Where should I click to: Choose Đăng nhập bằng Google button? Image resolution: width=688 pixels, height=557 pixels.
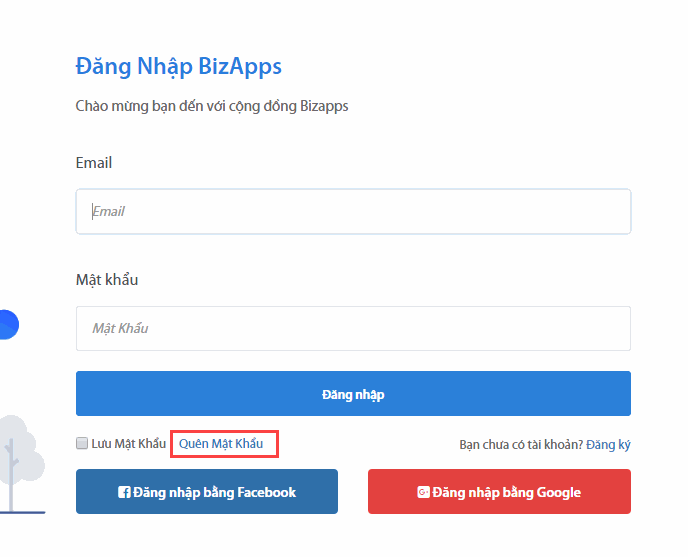[x=499, y=492]
